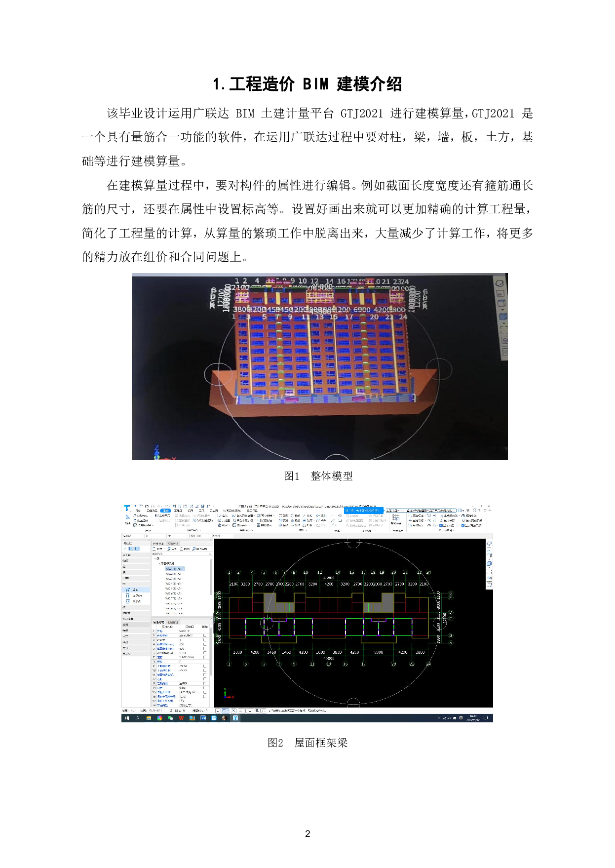Image resolution: width=615 pixels, height=868 pixels.
Task: Click the red WPS icon in taskbar
Action: point(181,718)
